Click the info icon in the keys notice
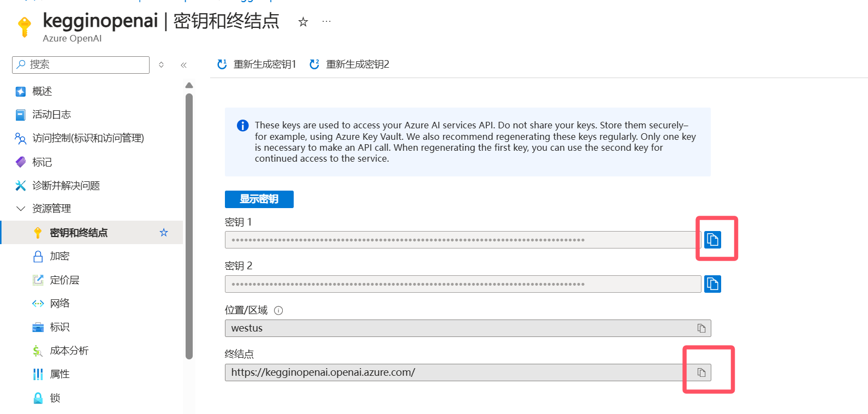Screen dimensions: 868x414 tap(243, 126)
